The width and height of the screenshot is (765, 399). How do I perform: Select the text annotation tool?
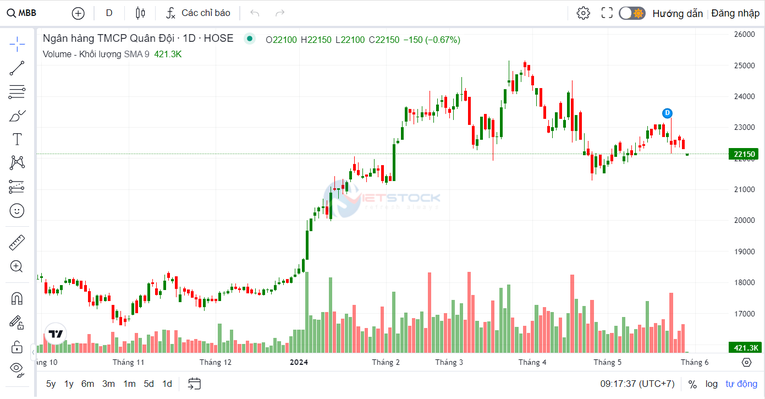tap(17, 140)
